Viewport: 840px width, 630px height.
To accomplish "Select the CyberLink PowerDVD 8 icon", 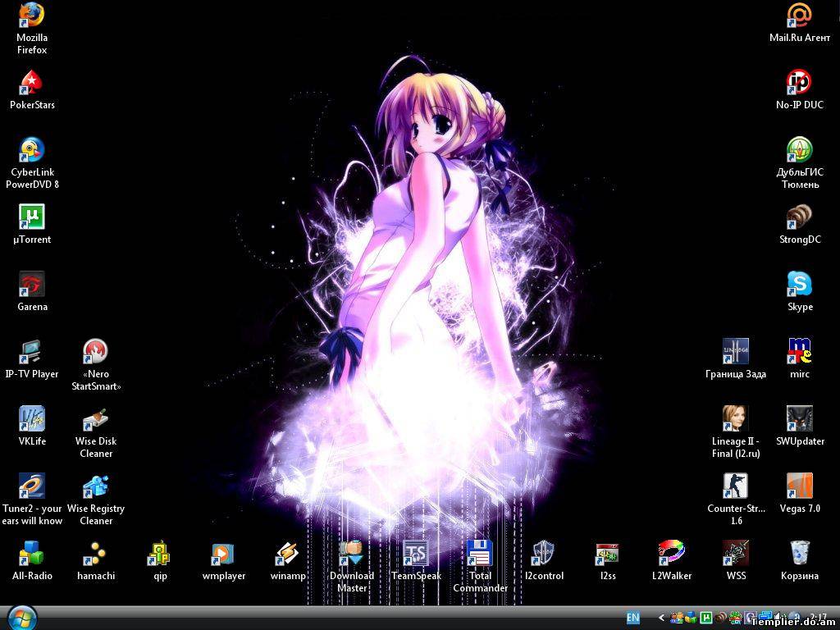I will pos(32,150).
